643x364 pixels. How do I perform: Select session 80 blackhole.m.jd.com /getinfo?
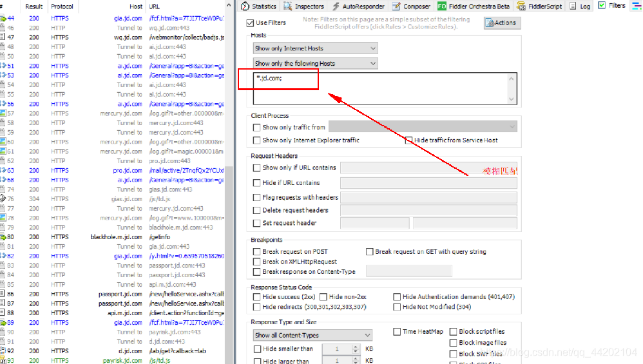click(x=112, y=237)
